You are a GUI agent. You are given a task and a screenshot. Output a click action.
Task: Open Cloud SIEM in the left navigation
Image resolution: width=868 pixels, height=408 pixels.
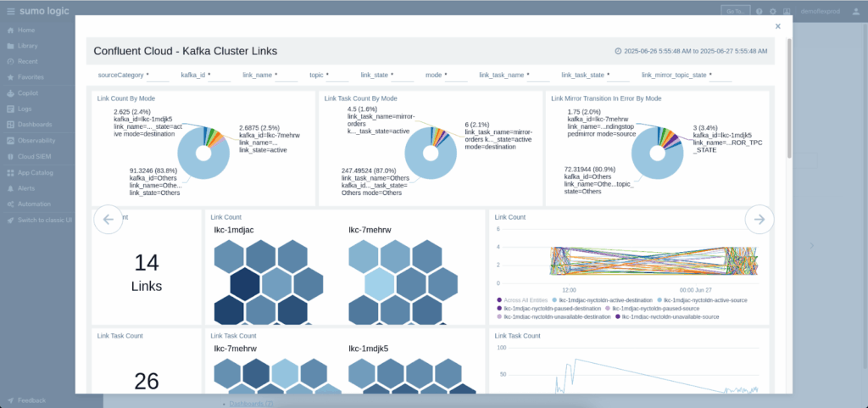35,156
